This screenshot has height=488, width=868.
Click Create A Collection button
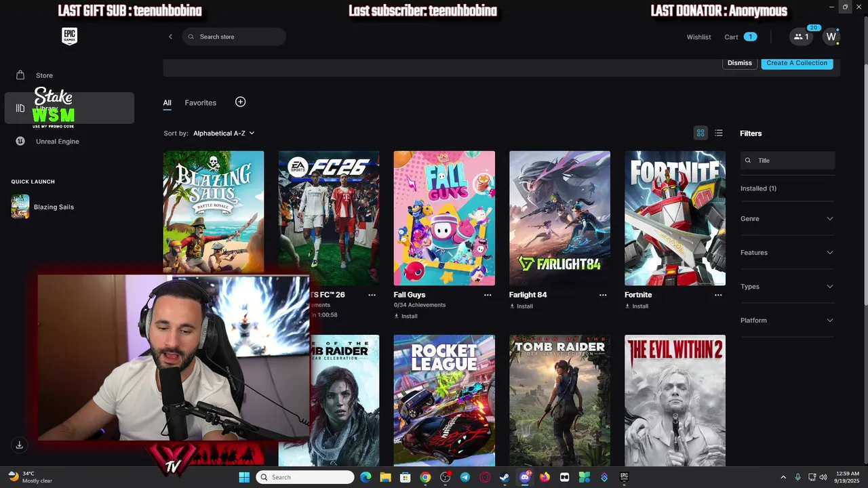pyautogui.click(x=797, y=63)
